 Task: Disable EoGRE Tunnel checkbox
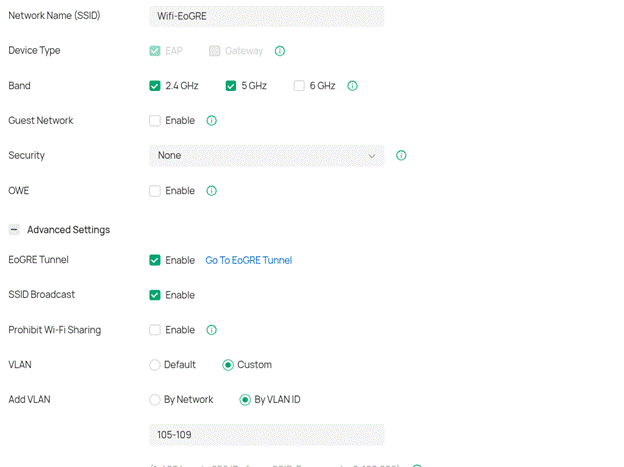click(x=155, y=260)
